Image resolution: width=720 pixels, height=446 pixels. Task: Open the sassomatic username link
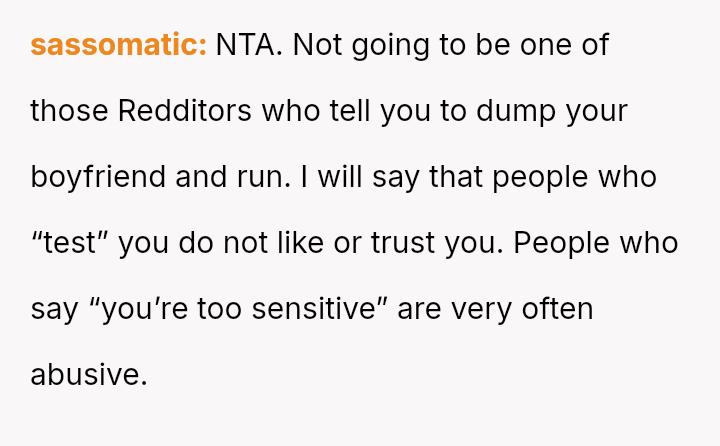118,45
